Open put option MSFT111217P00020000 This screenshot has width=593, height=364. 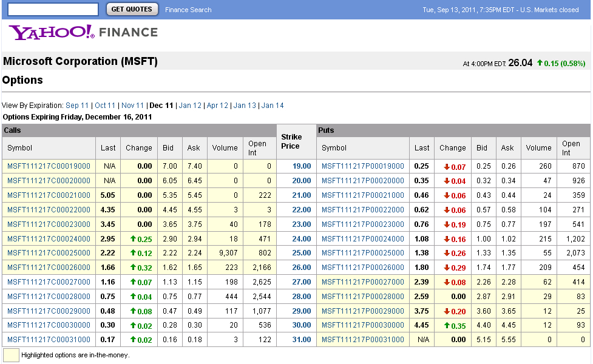point(363,181)
